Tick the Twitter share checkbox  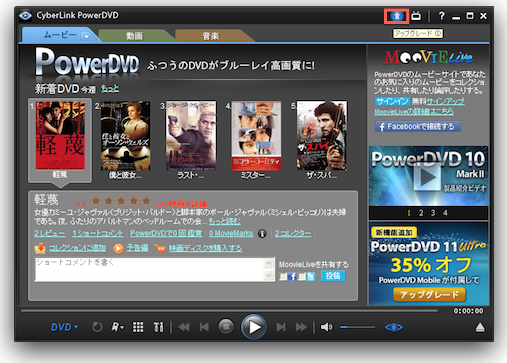302,276
